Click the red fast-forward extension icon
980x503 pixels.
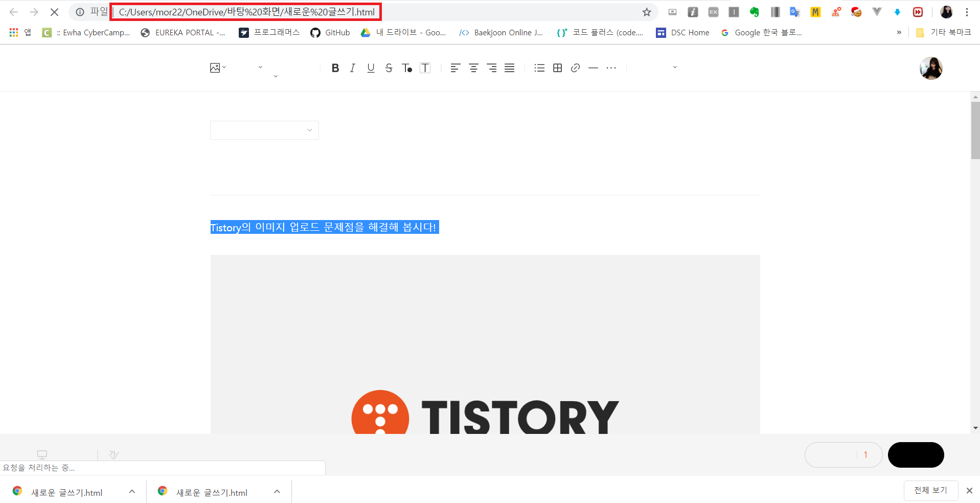tap(918, 12)
